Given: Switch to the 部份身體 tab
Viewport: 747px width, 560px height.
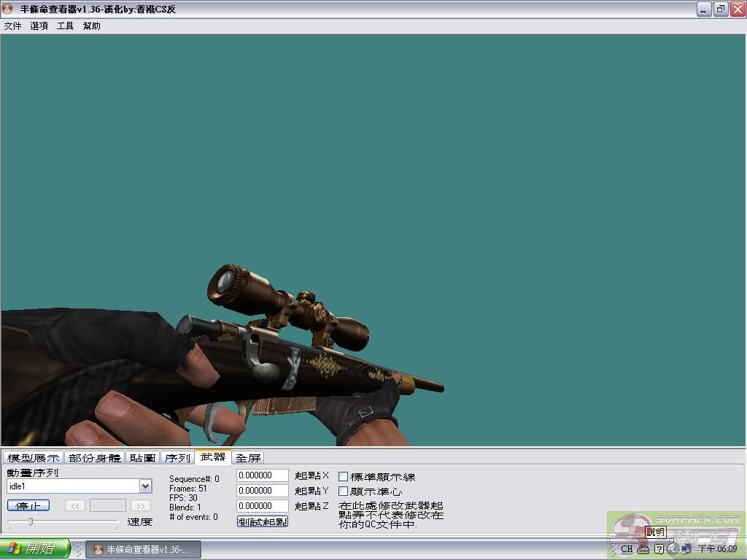Looking at the screenshot, I should [x=95, y=458].
